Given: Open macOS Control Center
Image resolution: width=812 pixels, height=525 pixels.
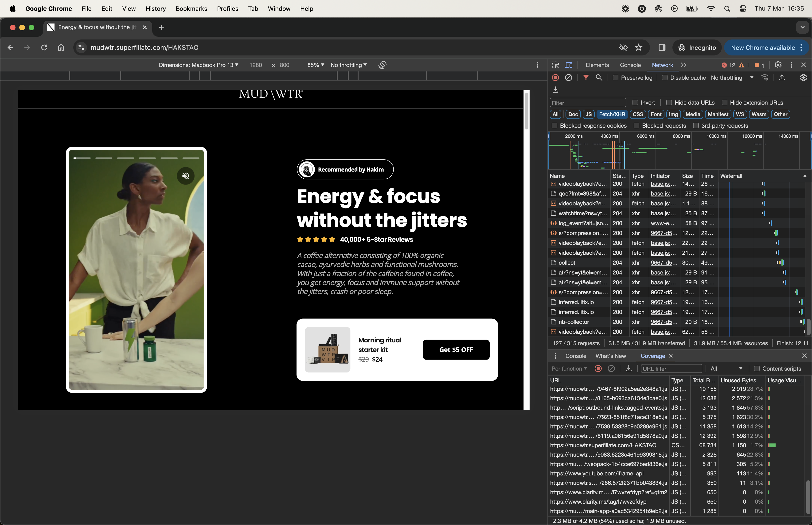Looking at the screenshot, I should (x=743, y=8).
